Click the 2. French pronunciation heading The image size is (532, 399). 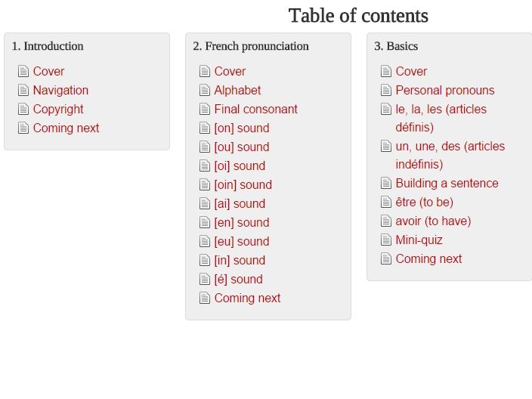click(251, 46)
